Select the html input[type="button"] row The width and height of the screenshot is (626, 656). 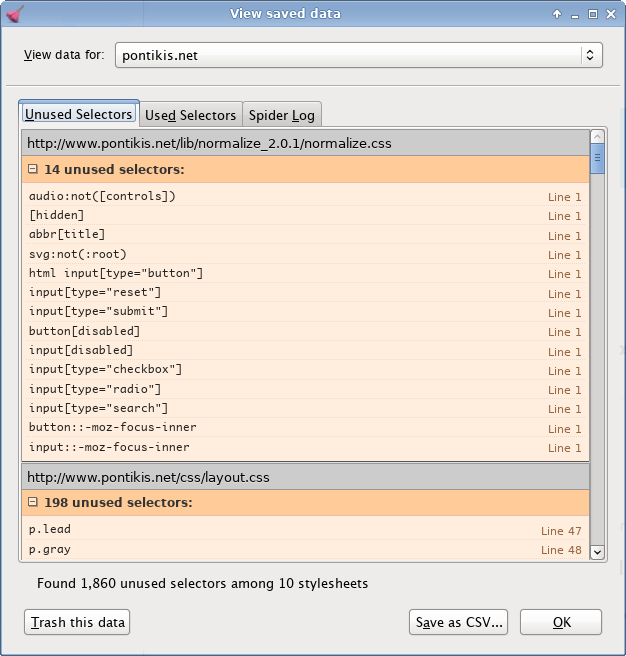pos(305,274)
